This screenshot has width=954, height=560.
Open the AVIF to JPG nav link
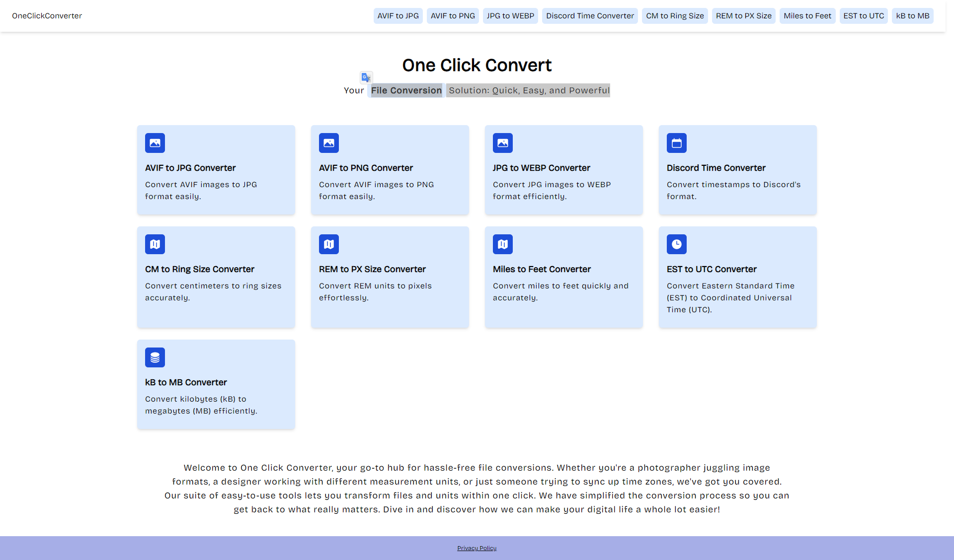click(x=397, y=15)
